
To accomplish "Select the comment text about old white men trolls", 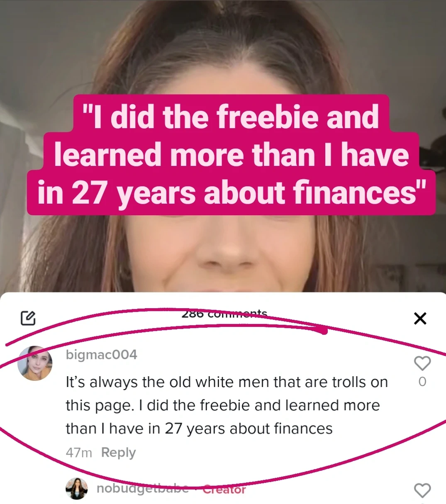I will click(x=227, y=405).
